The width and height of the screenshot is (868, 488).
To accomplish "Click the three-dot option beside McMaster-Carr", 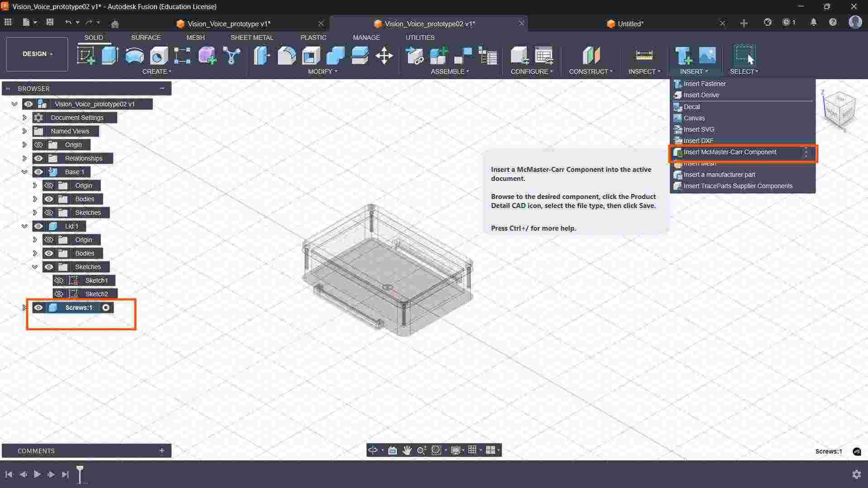I will coord(806,152).
